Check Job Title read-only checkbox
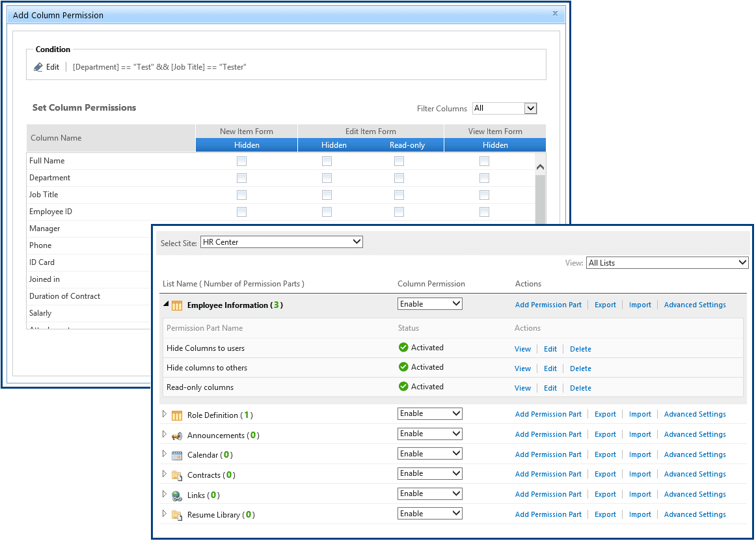756x541 pixels. [399, 195]
